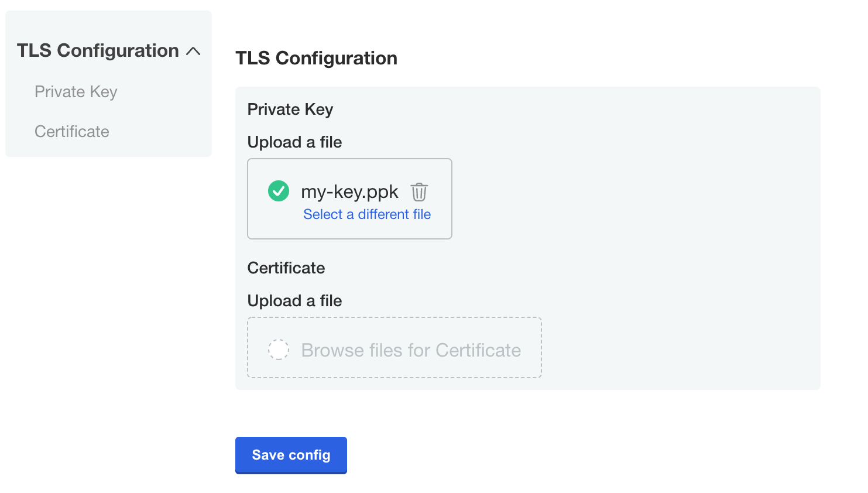
Task: Open Select a different file for Private Key
Action: tap(366, 214)
